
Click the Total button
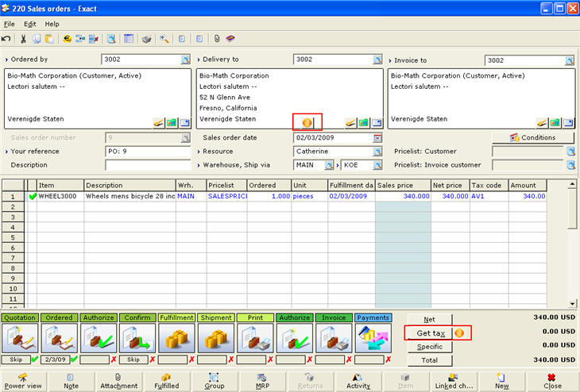(x=430, y=360)
